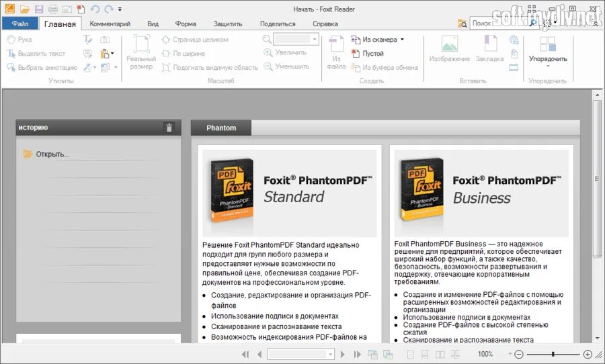Go to the first page

[245, 354]
